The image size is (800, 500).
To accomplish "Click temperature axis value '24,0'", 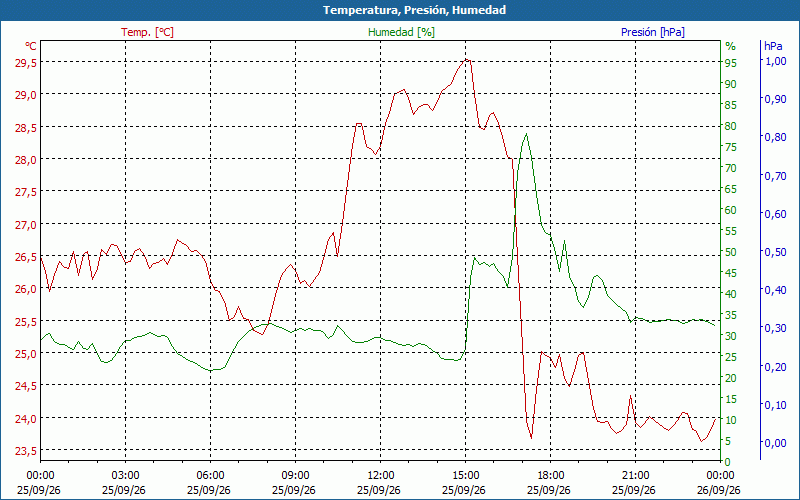I will coord(26,418).
